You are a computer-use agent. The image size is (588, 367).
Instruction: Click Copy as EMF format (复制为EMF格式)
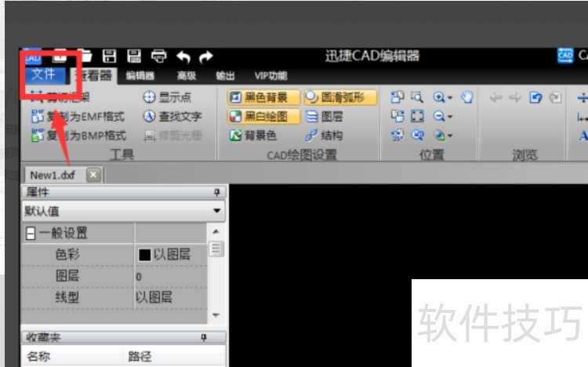click(78, 116)
